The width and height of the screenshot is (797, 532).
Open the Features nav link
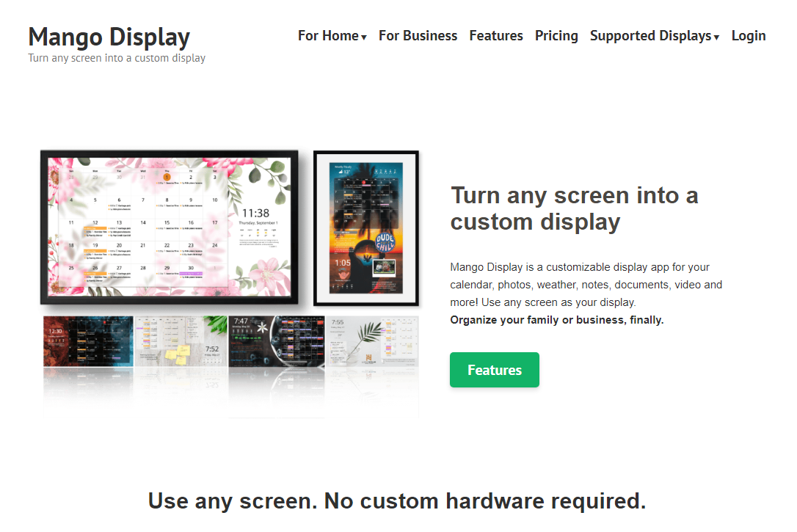pos(496,36)
